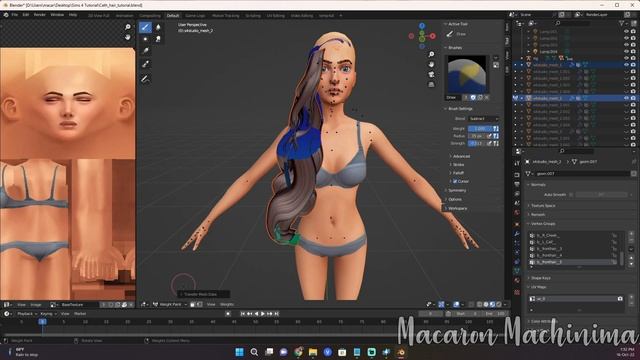Click the image editor pan hand icon

128,37
